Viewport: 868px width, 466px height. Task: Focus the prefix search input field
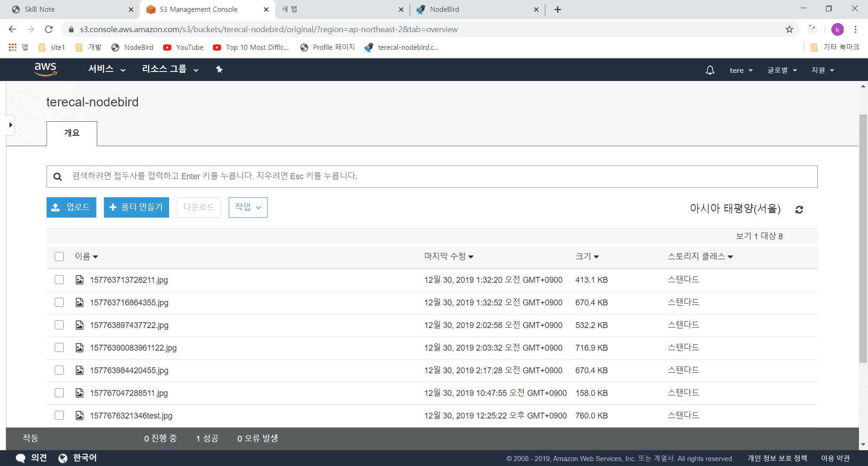[432, 176]
